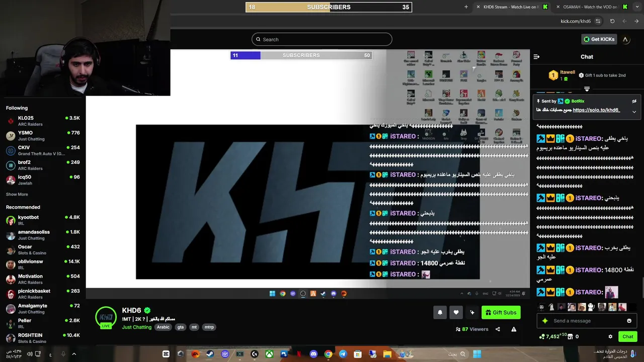Select the Arabic tag

(163, 327)
